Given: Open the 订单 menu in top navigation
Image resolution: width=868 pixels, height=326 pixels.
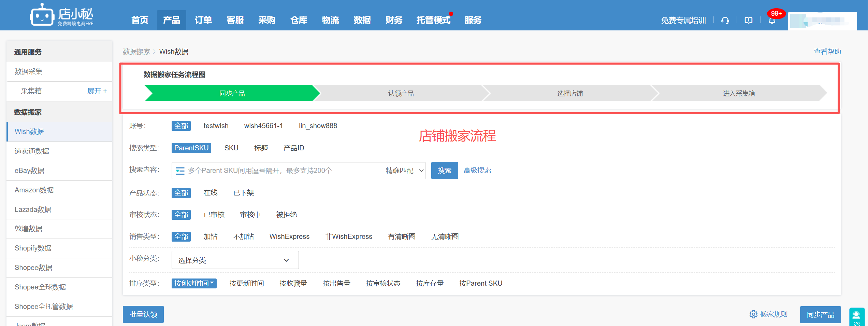Looking at the screenshot, I should [x=203, y=20].
